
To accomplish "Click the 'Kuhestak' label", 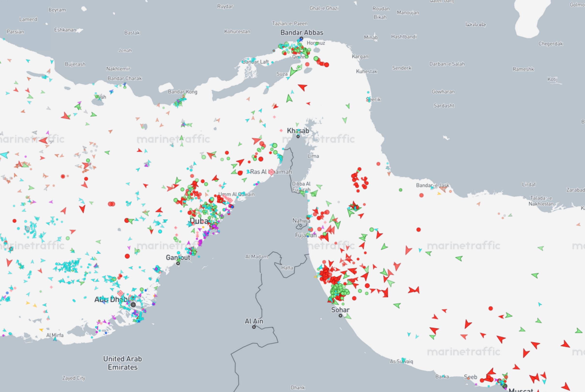I will (x=367, y=71).
